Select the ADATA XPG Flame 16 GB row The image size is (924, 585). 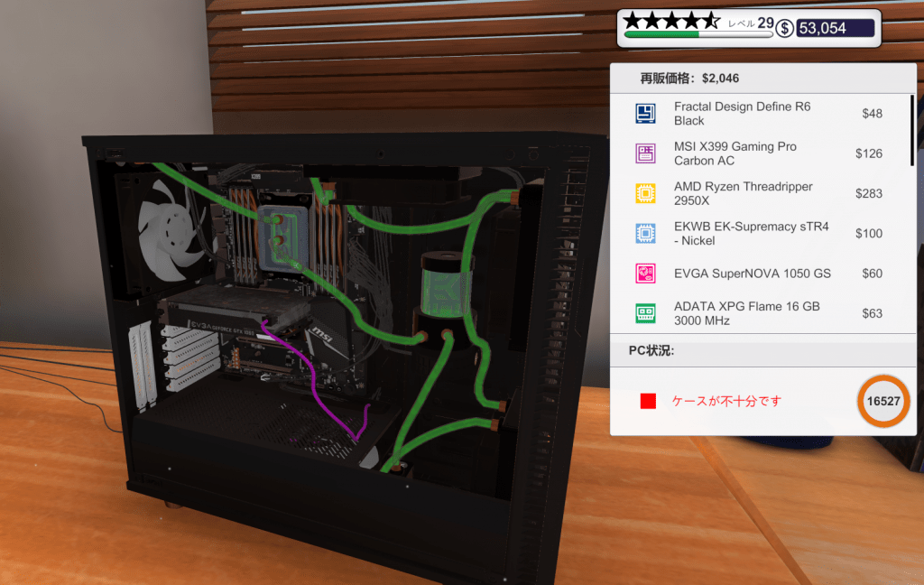coord(760,313)
